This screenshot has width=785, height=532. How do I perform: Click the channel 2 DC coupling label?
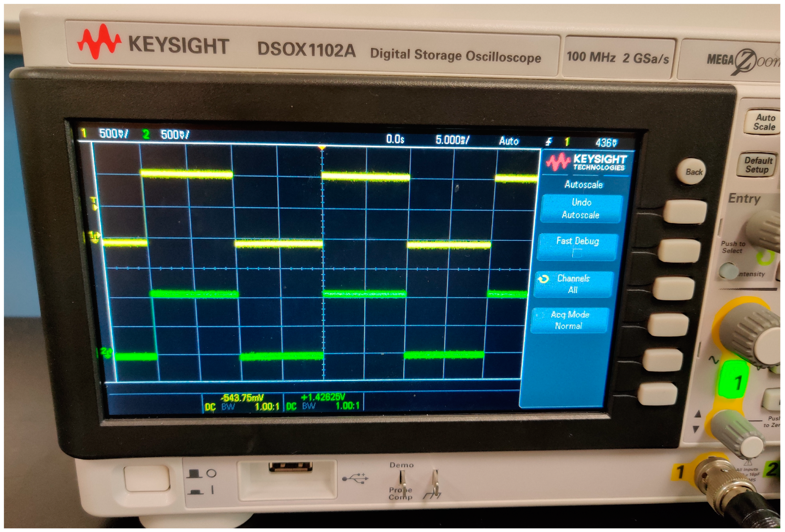[x=291, y=406]
